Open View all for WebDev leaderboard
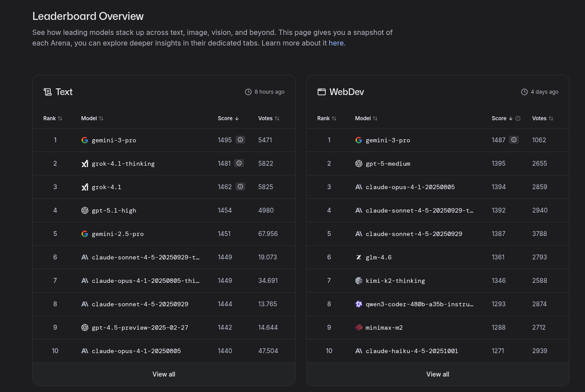Screen dimensions: 585x392 coord(438,374)
